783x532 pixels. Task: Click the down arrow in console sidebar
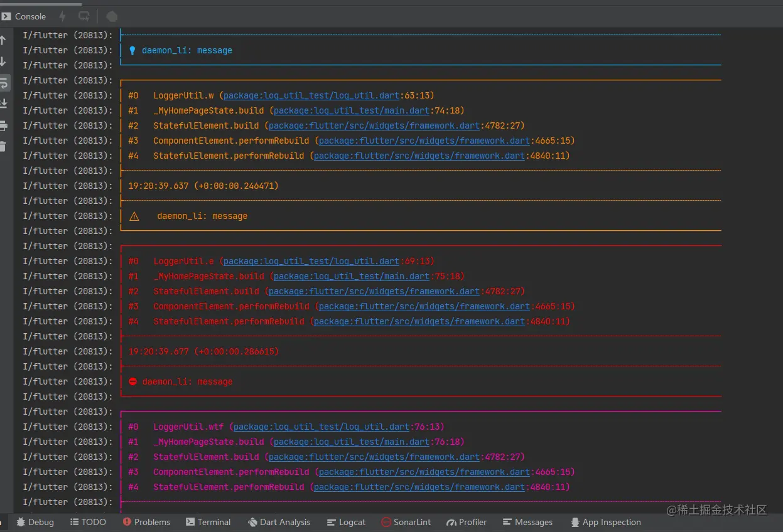click(3, 61)
